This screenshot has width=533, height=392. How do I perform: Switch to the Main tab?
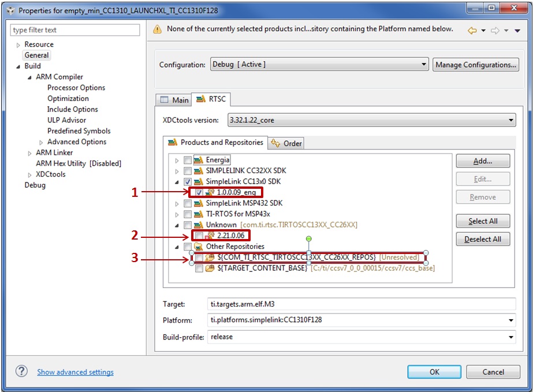pos(174,100)
